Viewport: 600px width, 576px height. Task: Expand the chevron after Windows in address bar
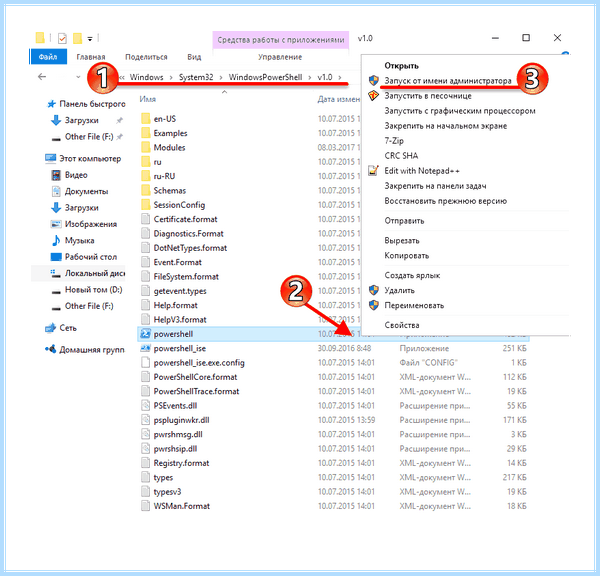click(x=171, y=77)
